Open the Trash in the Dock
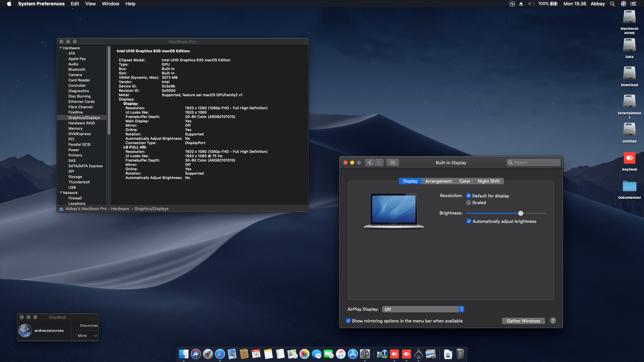The width and height of the screenshot is (644, 362). click(x=460, y=354)
